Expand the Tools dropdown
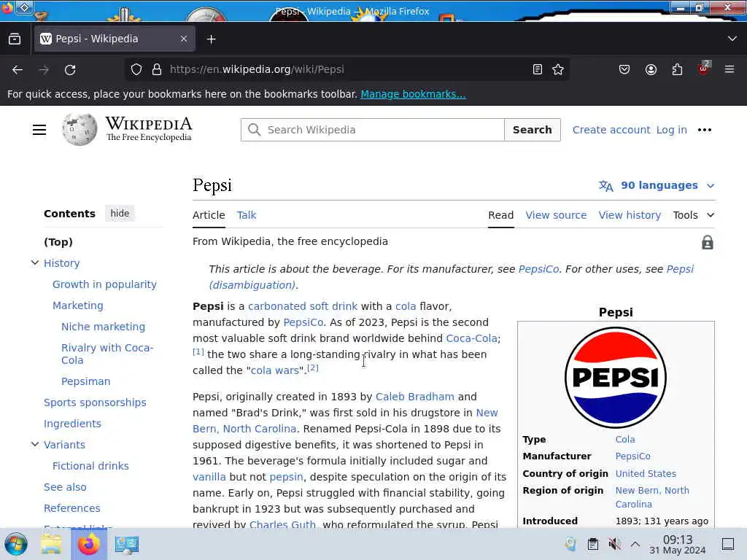 tap(694, 215)
